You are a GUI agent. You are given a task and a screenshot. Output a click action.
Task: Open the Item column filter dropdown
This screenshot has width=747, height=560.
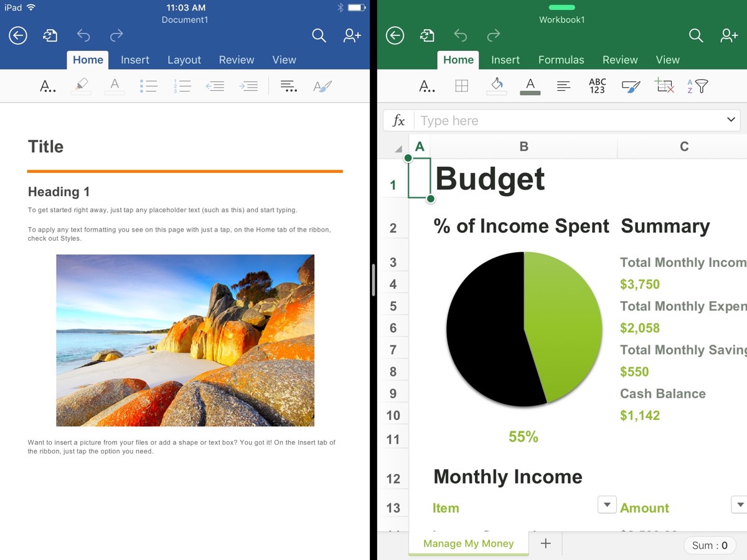point(606,505)
